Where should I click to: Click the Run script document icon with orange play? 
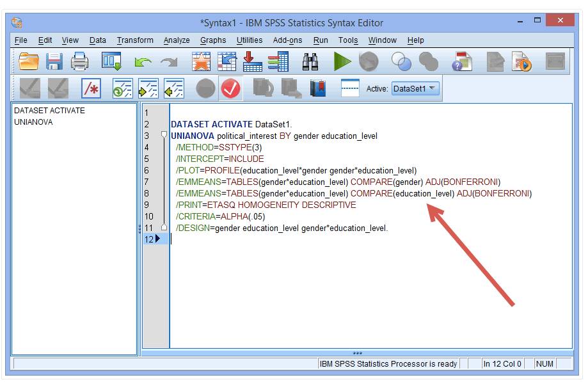tap(521, 61)
